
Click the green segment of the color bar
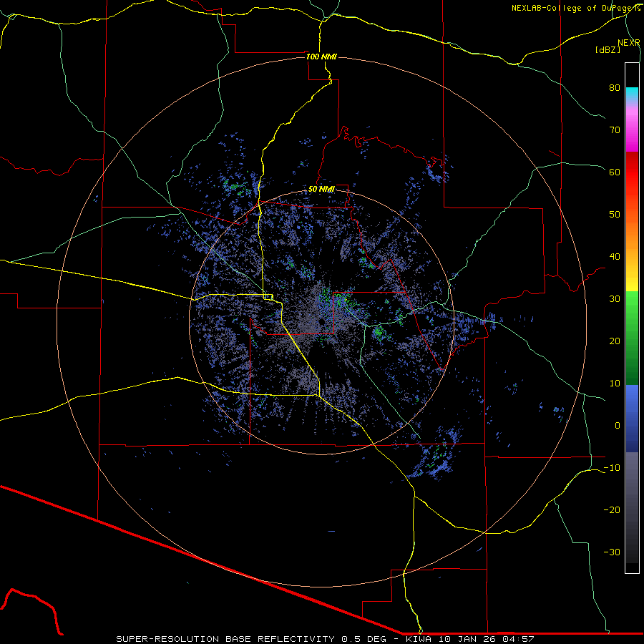coord(632,338)
